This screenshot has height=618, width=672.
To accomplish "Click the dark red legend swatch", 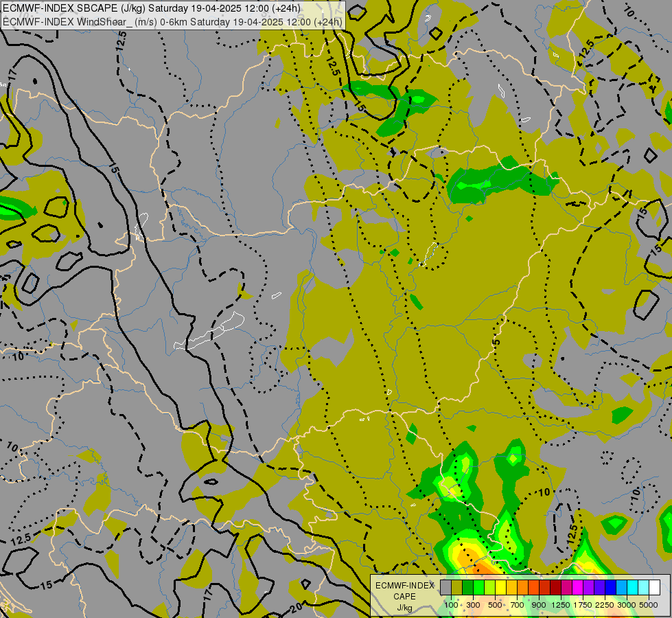I will click(x=556, y=587).
